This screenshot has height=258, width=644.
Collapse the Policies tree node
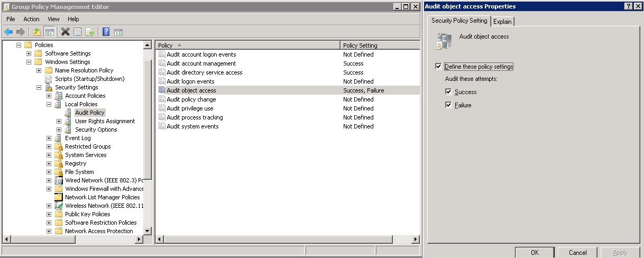coord(19,45)
